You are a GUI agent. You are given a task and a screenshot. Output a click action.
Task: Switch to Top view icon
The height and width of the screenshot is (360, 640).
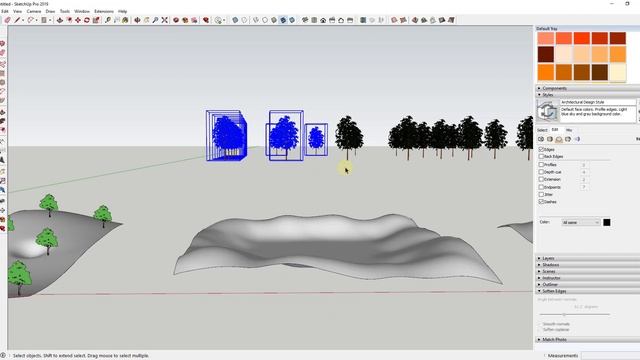[x=314, y=20]
